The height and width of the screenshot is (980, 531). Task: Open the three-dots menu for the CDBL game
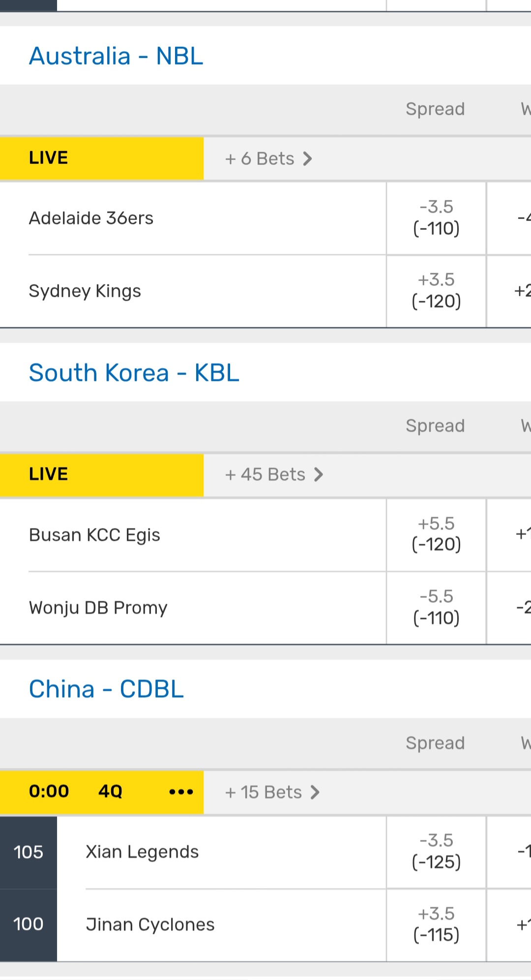pyautogui.click(x=181, y=792)
